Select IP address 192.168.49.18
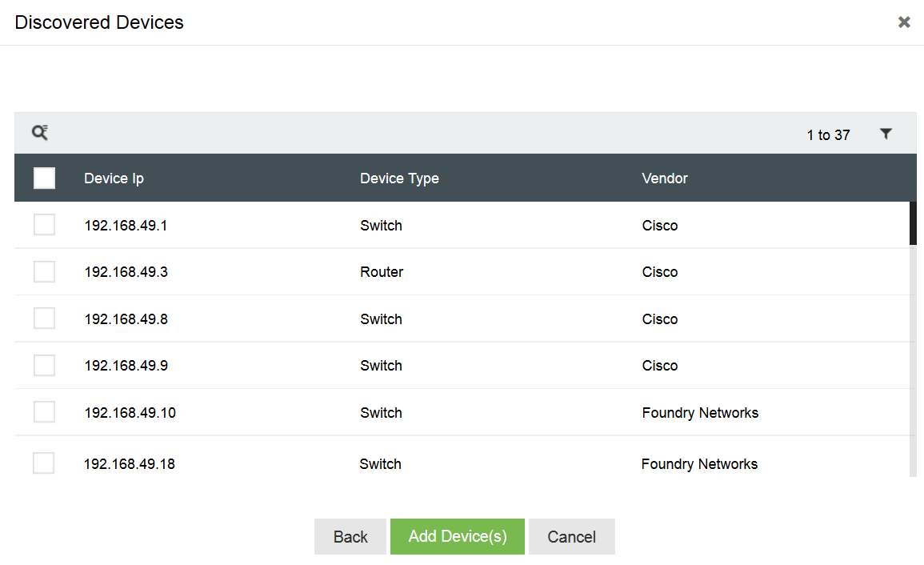The image size is (924, 565). pos(130,464)
